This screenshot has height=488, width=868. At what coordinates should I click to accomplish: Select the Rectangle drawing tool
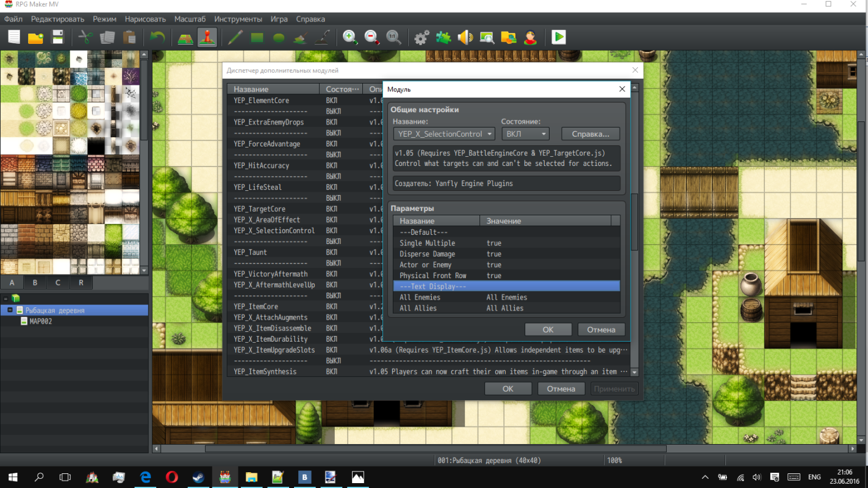(257, 37)
